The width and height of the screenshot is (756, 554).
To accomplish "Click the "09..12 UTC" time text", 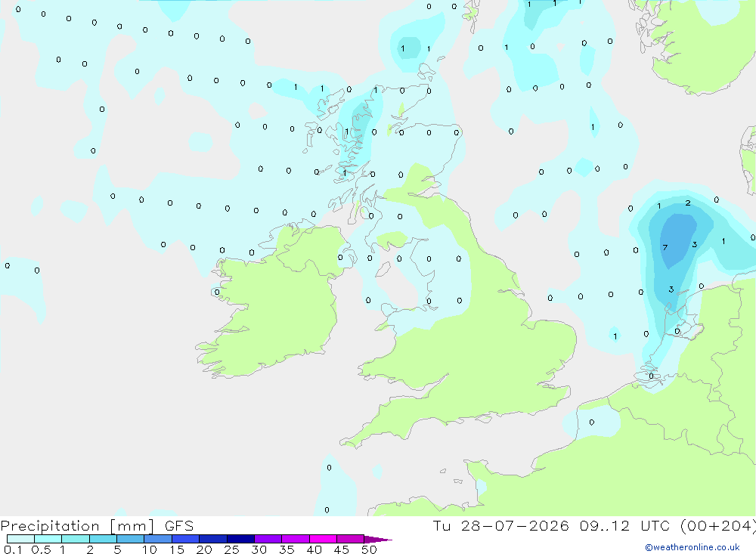I will [x=625, y=525].
